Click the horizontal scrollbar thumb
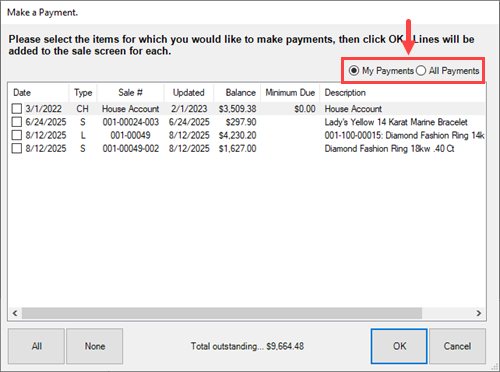This screenshot has height=372, width=500. coord(222,313)
